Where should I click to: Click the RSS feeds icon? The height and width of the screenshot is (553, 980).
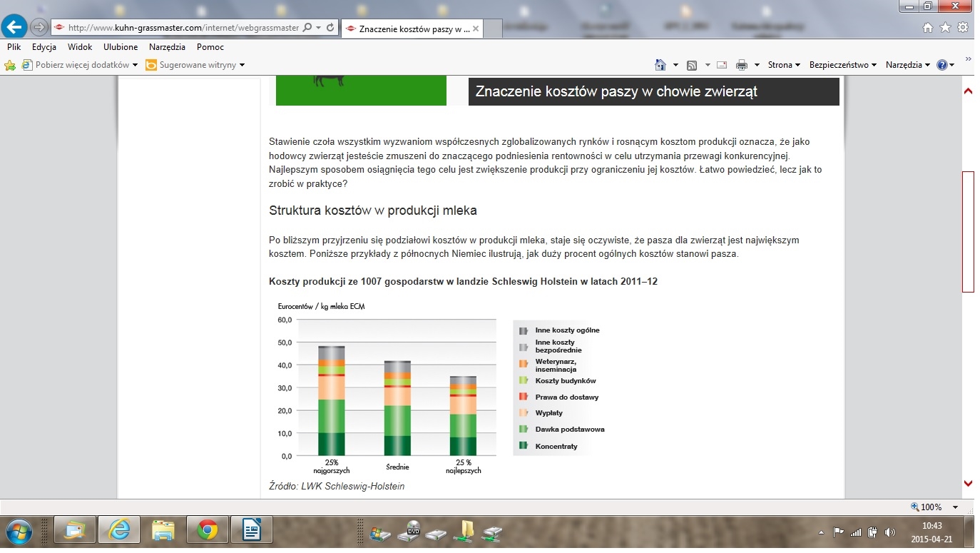[x=692, y=65]
